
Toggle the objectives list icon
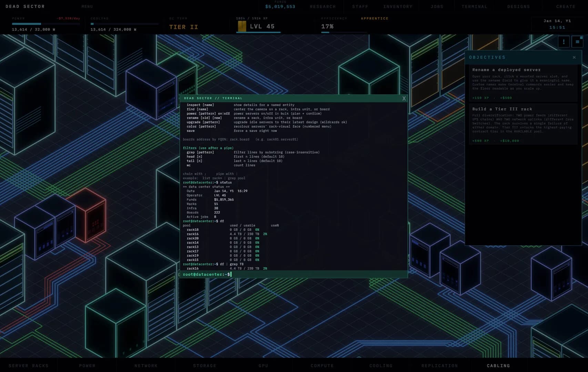(x=577, y=42)
